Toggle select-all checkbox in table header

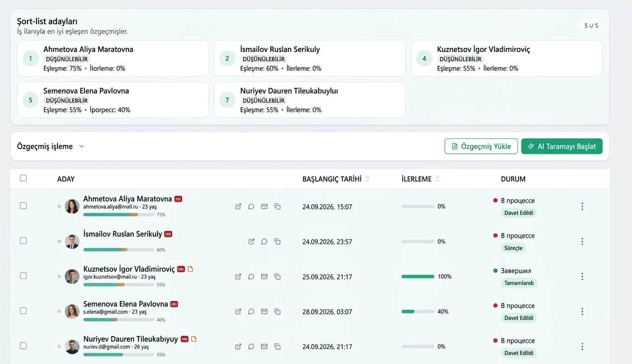pyautogui.click(x=23, y=178)
